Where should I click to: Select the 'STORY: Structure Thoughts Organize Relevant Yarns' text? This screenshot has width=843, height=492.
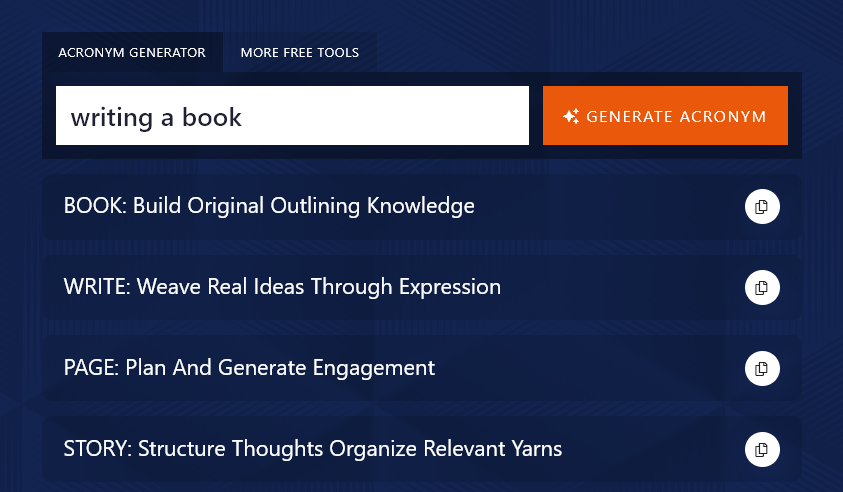313,449
